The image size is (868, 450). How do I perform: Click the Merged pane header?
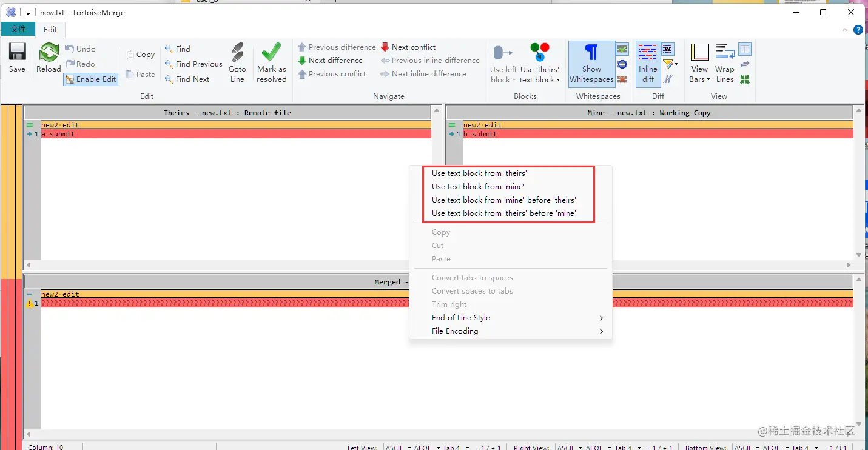point(438,282)
